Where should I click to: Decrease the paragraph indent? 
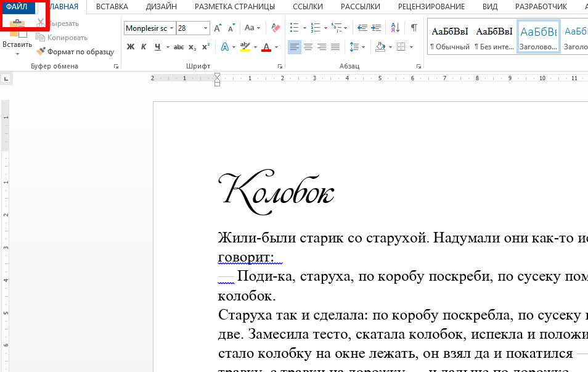(362, 28)
